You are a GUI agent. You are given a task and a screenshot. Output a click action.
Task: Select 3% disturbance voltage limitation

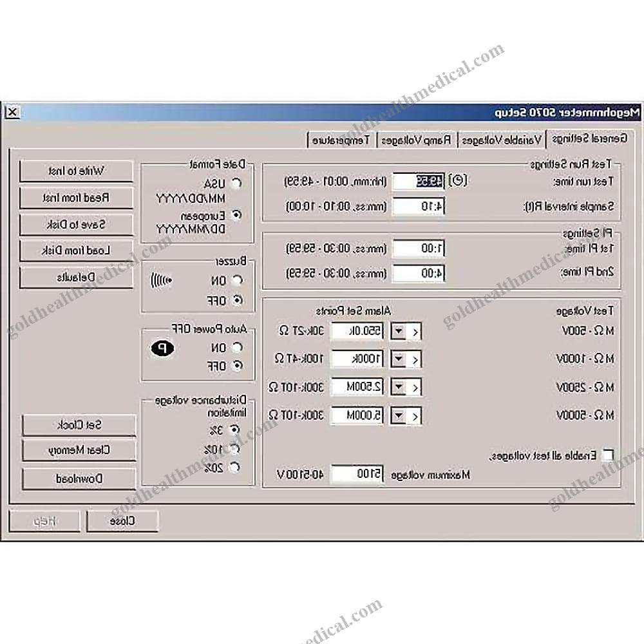coord(234,430)
